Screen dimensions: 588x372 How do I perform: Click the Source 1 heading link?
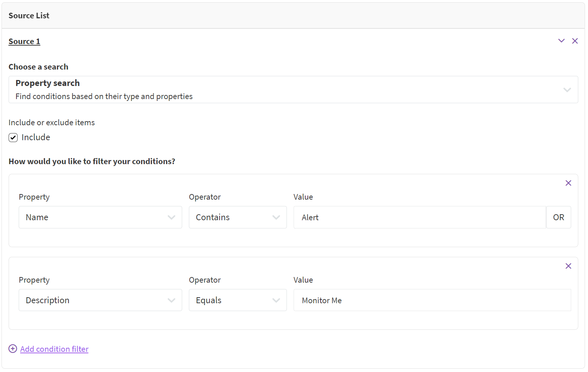point(24,41)
